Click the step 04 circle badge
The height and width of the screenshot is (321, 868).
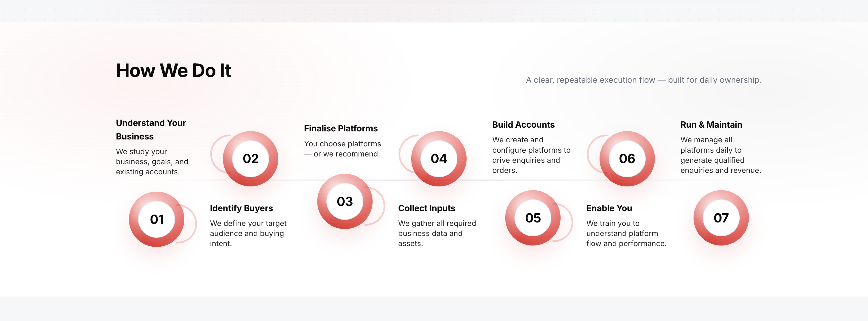pos(439,159)
